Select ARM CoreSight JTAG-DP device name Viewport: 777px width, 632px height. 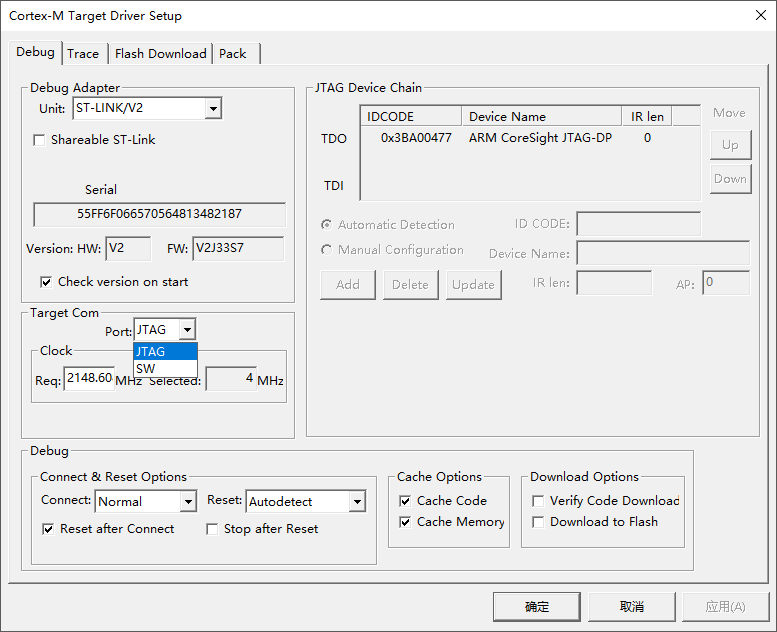[x=540, y=138]
